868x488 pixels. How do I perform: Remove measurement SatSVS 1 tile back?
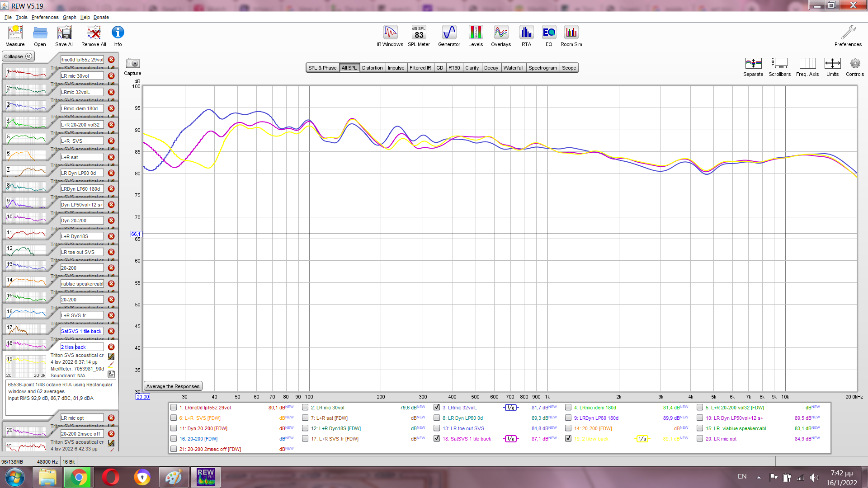coord(111,331)
